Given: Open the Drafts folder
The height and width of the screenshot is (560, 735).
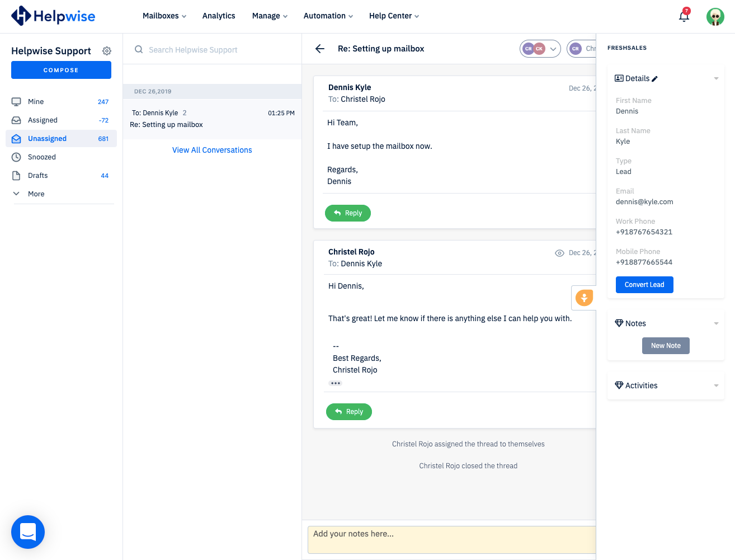Looking at the screenshot, I should [36, 175].
